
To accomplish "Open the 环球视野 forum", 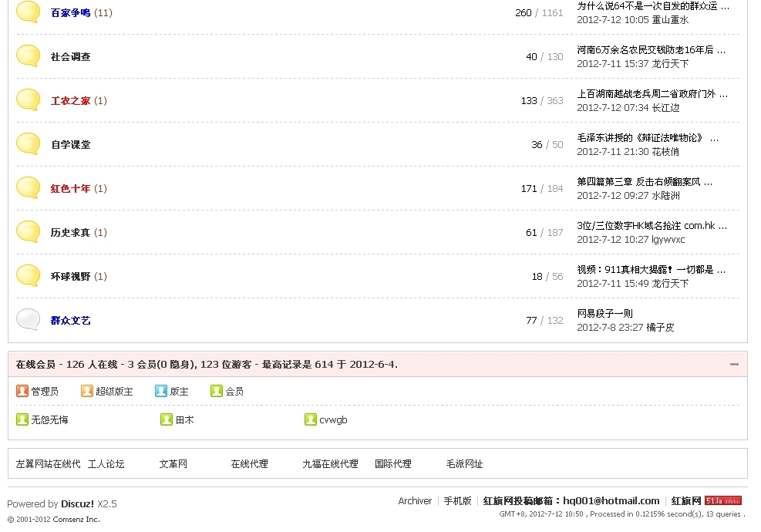I will coord(70,277).
